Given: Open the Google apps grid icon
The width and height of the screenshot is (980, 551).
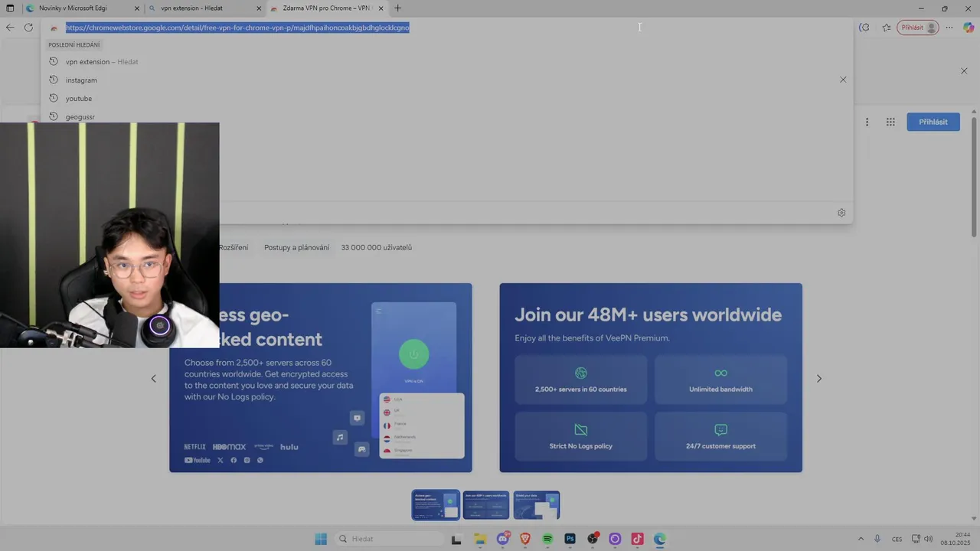Looking at the screenshot, I should tap(890, 122).
